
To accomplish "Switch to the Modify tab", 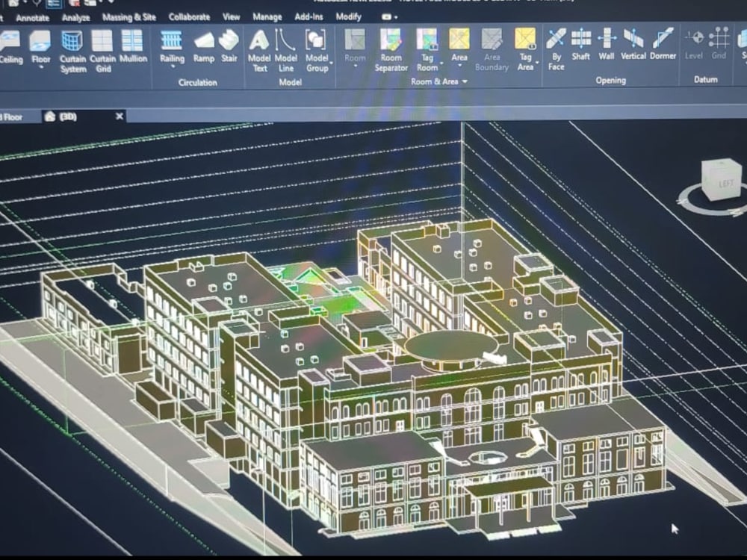I will click(348, 16).
